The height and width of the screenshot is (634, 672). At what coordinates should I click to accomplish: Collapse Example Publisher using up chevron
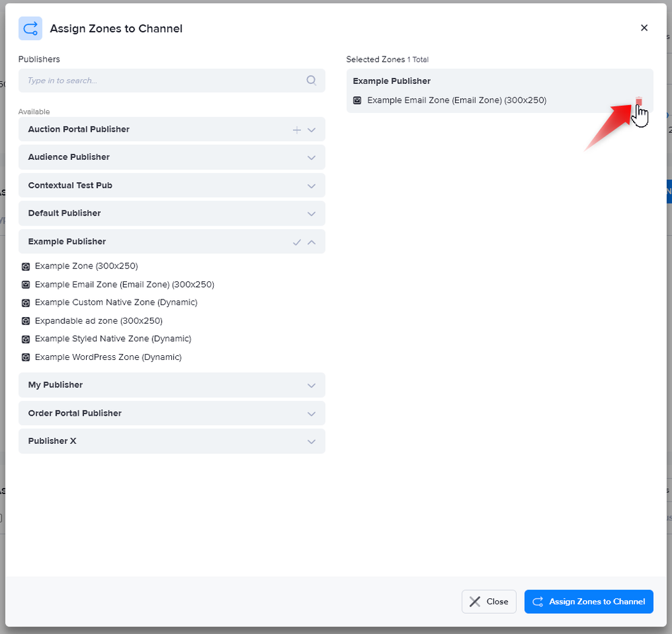click(x=312, y=242)
